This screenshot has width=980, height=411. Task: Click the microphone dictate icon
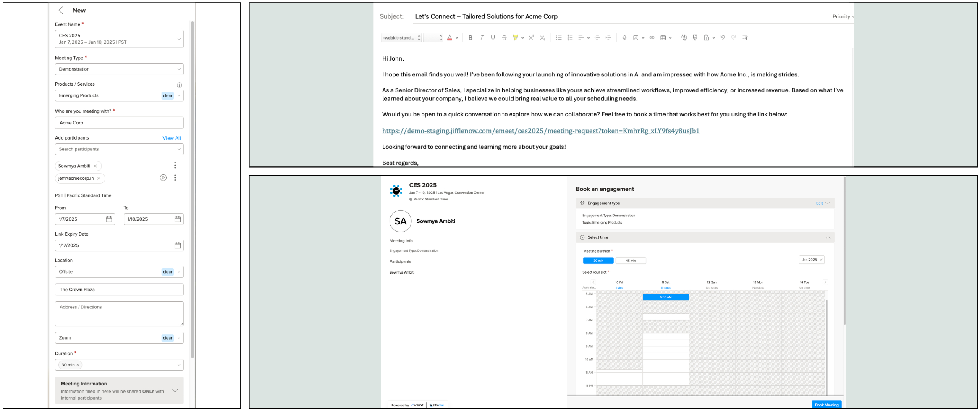(x=624, y=38)
